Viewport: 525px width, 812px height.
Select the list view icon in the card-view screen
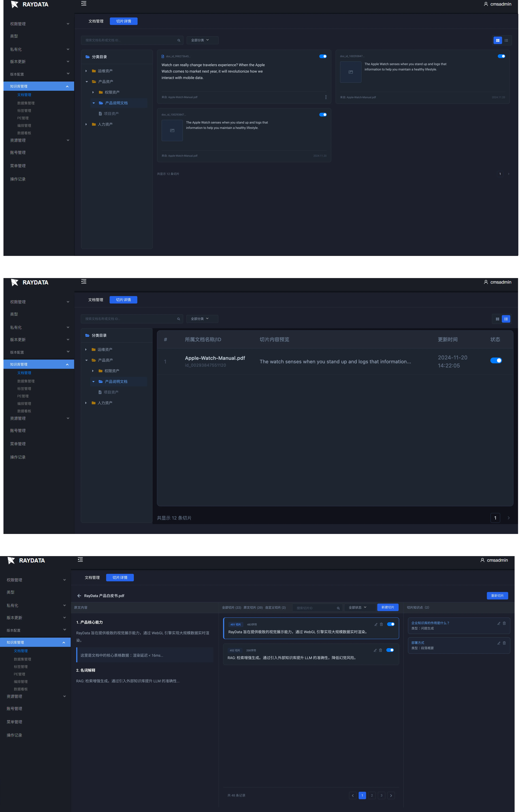pyautogui.click(x=506, y=40)
